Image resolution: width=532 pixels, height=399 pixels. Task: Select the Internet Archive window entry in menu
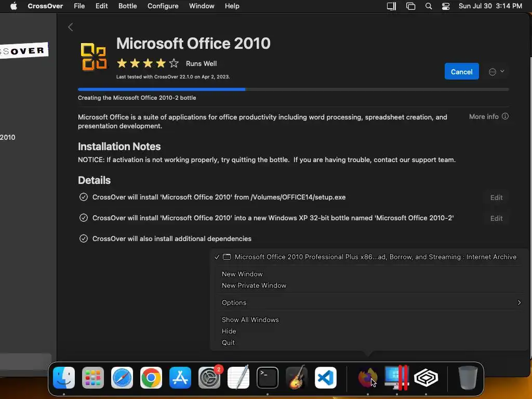(x=368, y=257)
